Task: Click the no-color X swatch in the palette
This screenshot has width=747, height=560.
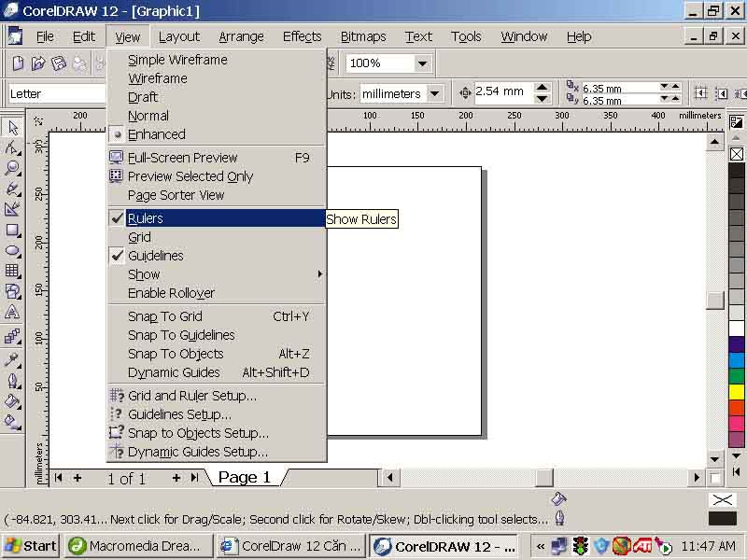Action: [737, 154]
